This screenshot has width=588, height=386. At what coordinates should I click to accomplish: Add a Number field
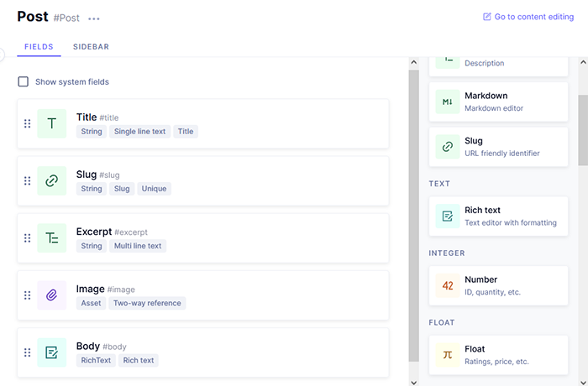pos(498,285)
